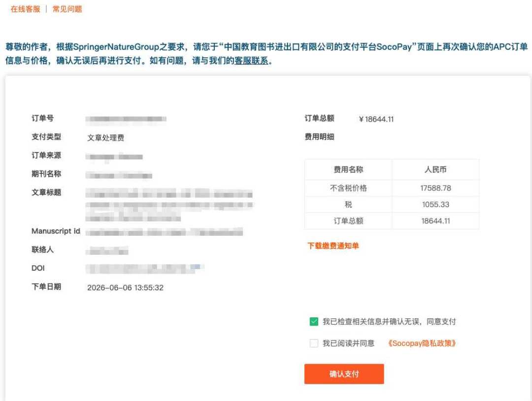Viewport: 532px width, 401px height.
Task: Uncheck 我已检查相关信息并确认无误 checkbox
Action: 314,321
